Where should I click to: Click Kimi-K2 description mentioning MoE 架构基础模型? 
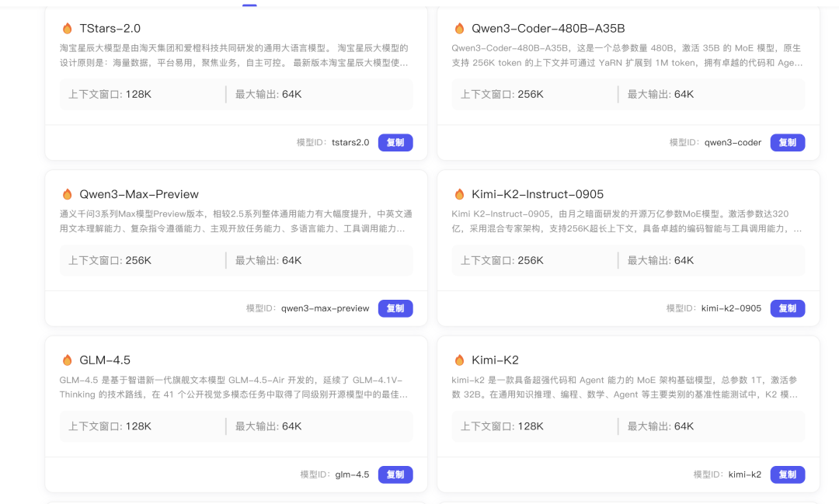click(x=625, y=387)
